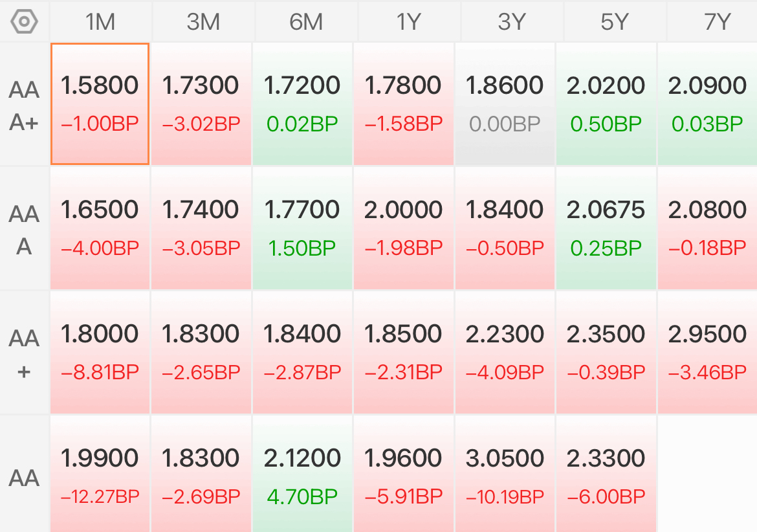Select the 3M column header

(203, 22)
